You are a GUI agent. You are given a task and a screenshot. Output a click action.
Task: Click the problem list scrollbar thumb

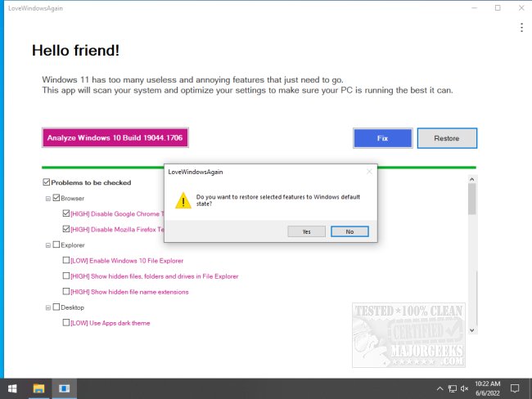[x=472, y=199]
